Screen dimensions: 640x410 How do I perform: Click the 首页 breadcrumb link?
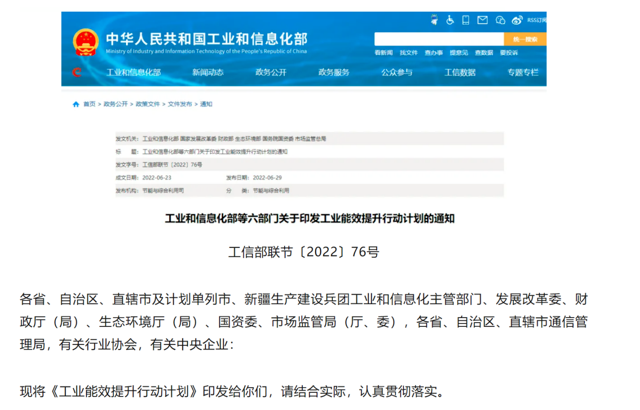pyautogui.click(x=89, y=104)
